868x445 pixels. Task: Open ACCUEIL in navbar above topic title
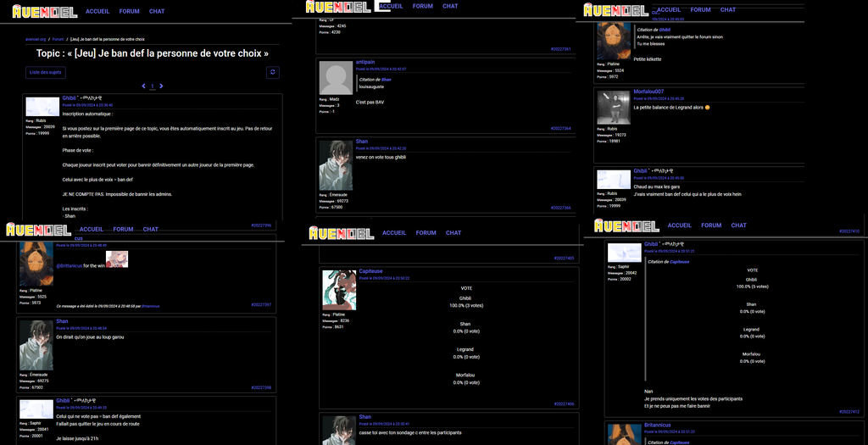point(97,12)
